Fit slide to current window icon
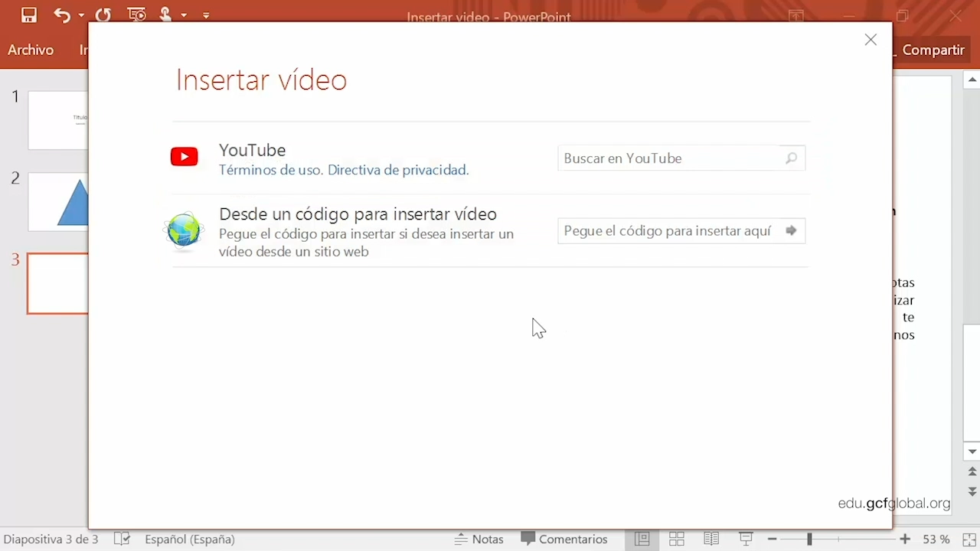 tap(969, 540)
